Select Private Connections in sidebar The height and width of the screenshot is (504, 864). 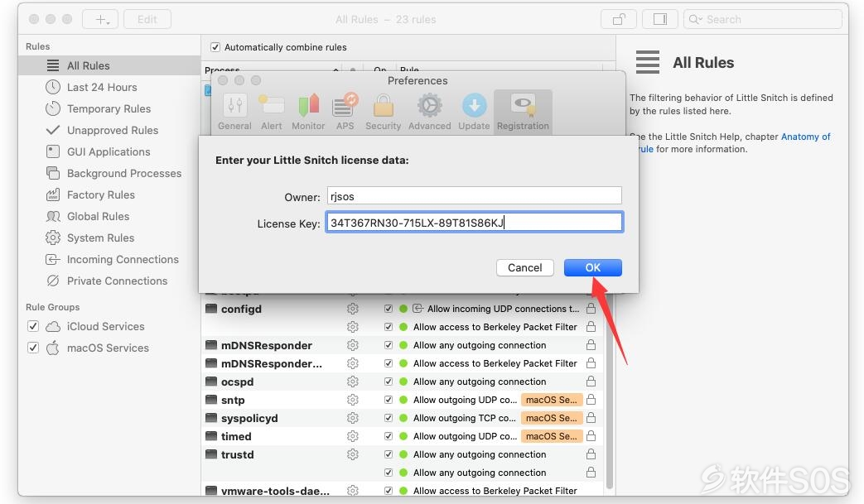coord(109,280)
